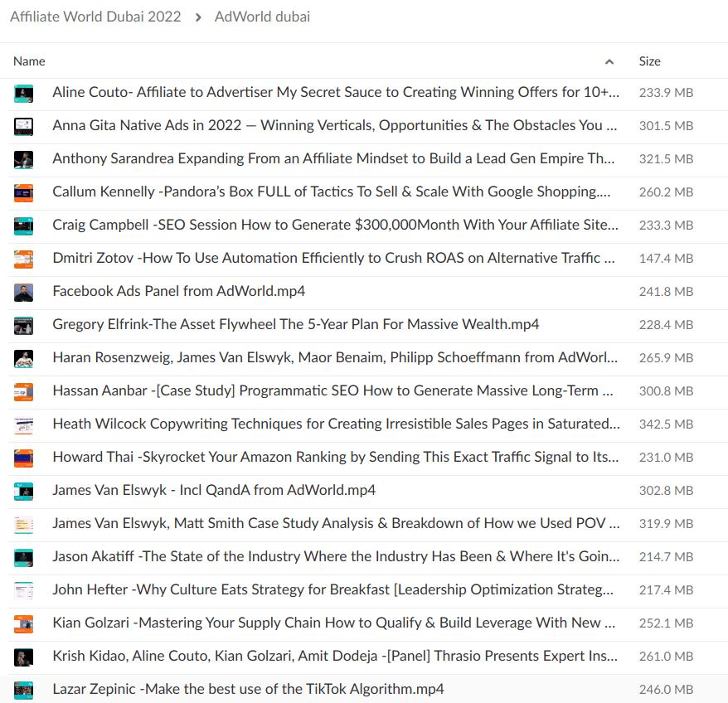Open Dmitri Zotov automation ROAS video
Screen dimensions: 728x703
pyautogui.click(x=335, y=259)
